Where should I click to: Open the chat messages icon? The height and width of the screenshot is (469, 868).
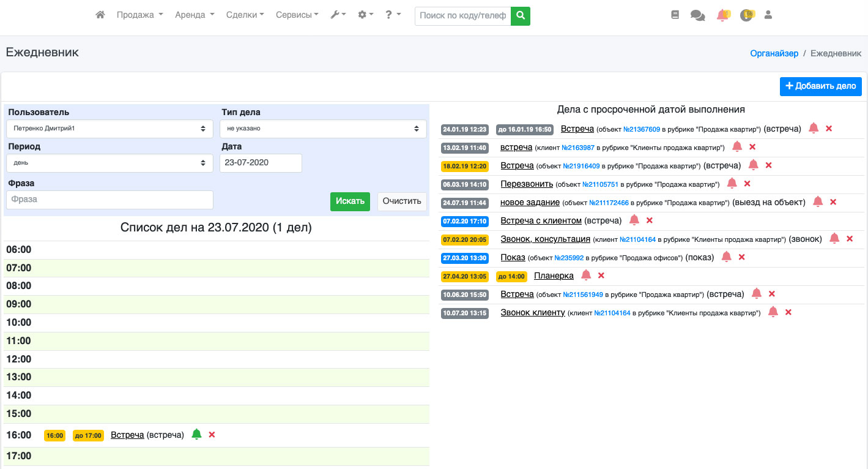pos(697,15)
